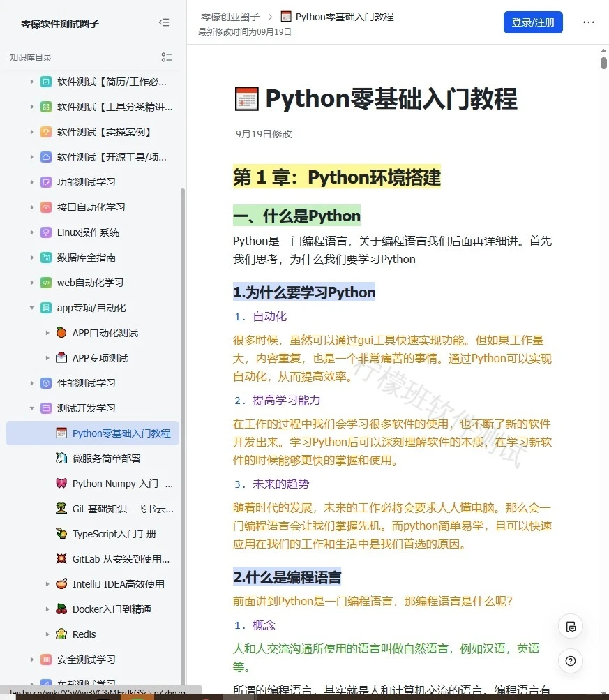
Task: Click heading 2.什么是编程语言
Action: (287, 576)
